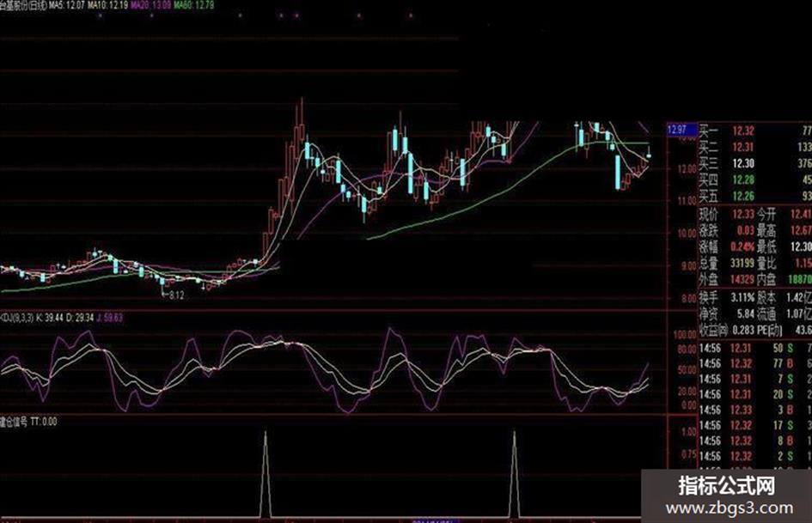This screenshot has height=523, width=812.
Task: Click the 最高 highest price field
Action: (784, 230)
